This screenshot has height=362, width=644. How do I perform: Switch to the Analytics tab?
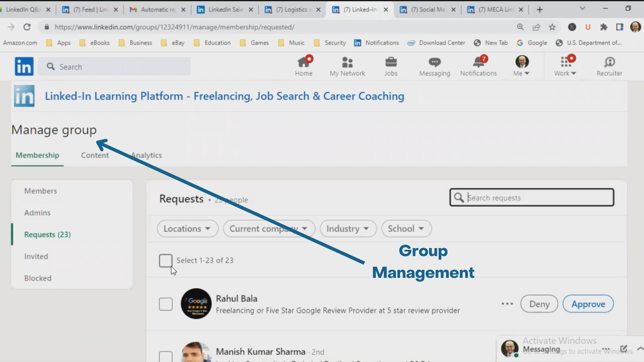click(x=147, y=155)
